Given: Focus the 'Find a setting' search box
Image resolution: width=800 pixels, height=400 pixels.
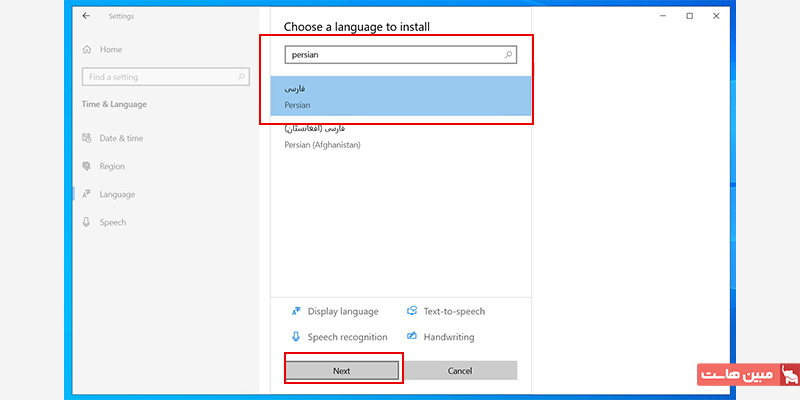Looking at the screenshot, I should point(166,77).
